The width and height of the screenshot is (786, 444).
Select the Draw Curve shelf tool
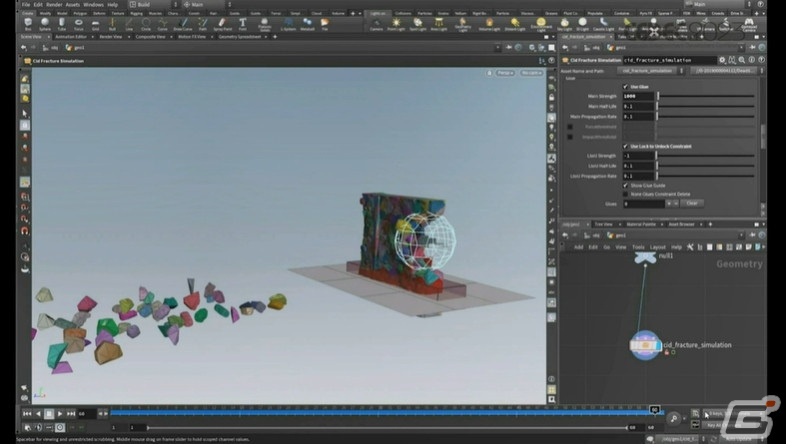coord(182,24)
